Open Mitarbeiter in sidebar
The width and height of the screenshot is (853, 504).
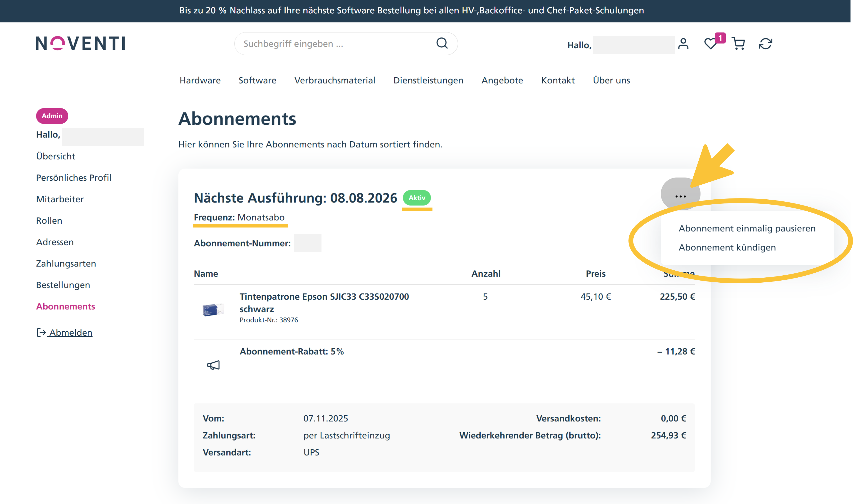click(60, 199)
